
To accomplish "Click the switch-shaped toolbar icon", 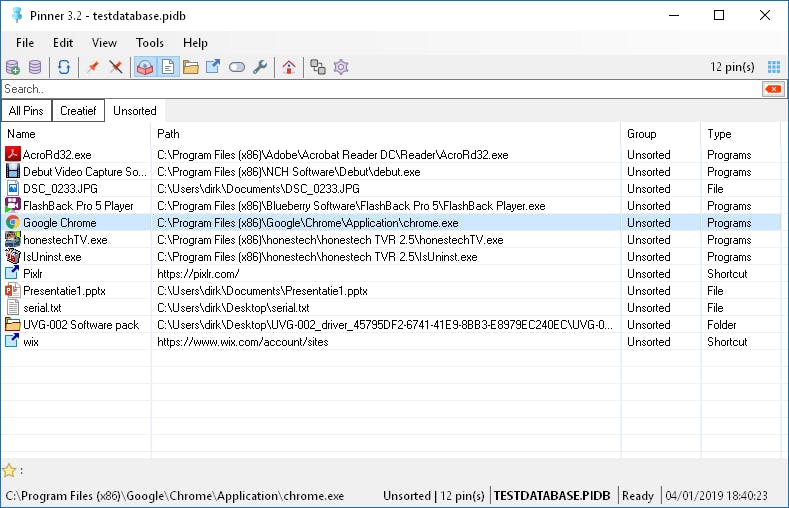I will [236, 67].
